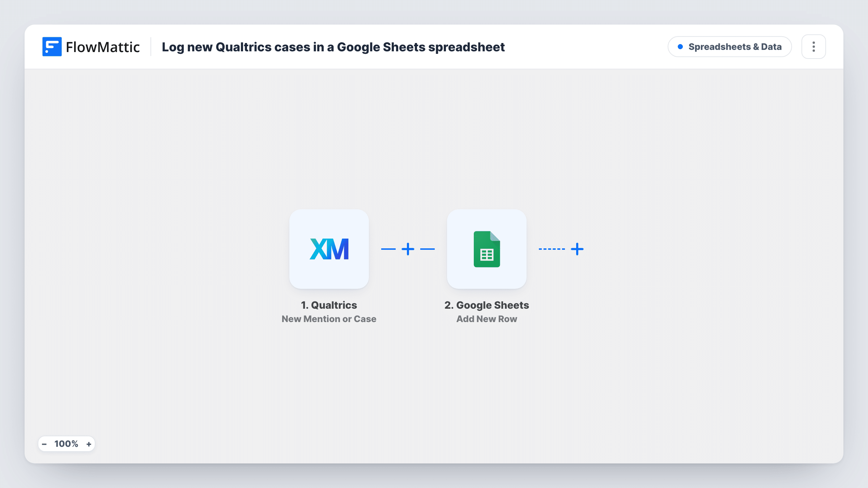Screen dimensions: 868x488
Task: Click the Spreadsheets & Data category tag
Action: point(730,47)
